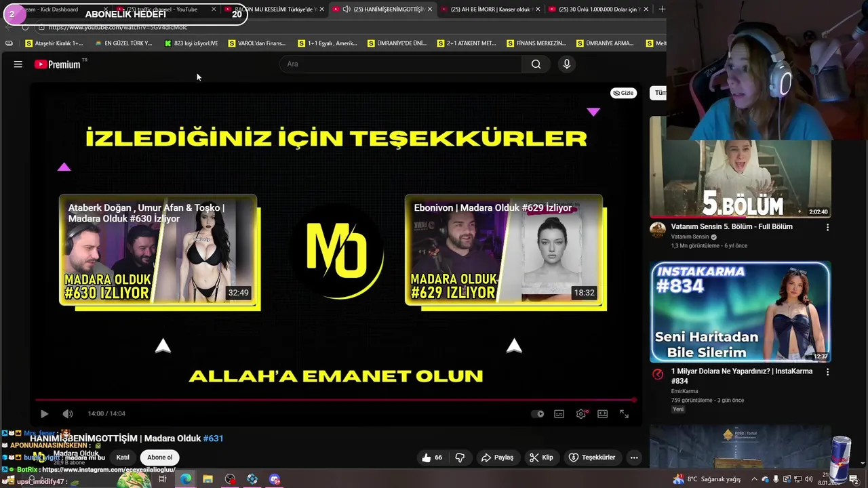Seek on the red video progress bar
The height and width of the screenshot is (488, 868).
click(x=336, y=400)
